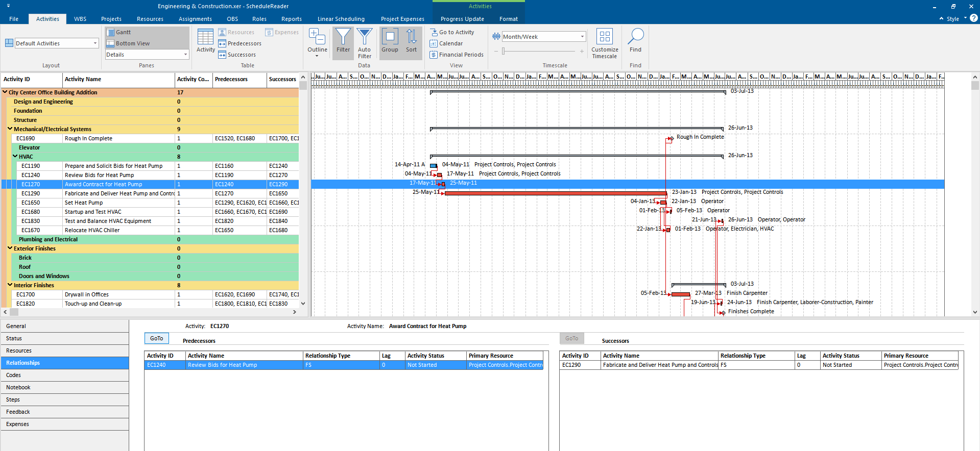This screenshot has width=980, height=451.
Task: Collapse the HVAC group
Action: point(15,157)
